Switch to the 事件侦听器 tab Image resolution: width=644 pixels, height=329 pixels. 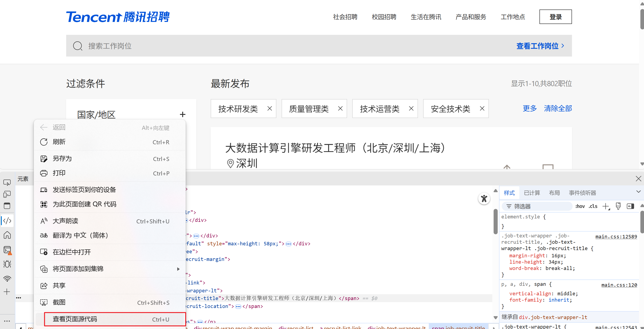click(582, 193)
